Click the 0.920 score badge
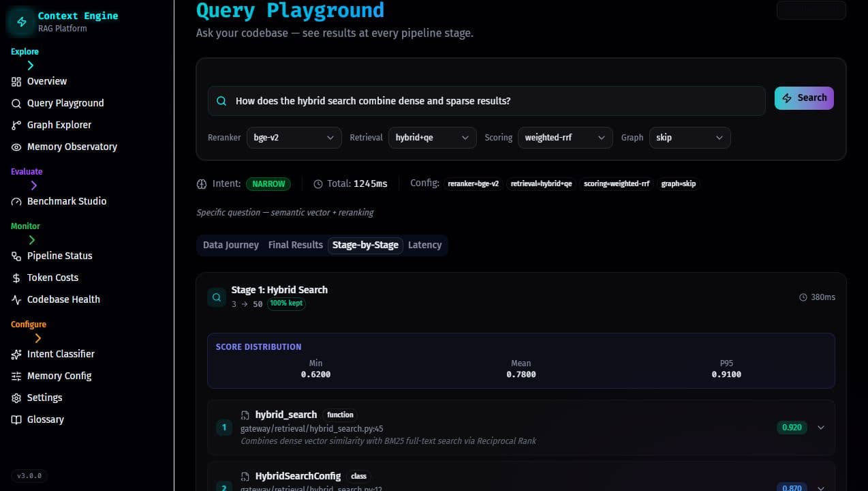This screenshot has height=491, width=868. point(792,428)
